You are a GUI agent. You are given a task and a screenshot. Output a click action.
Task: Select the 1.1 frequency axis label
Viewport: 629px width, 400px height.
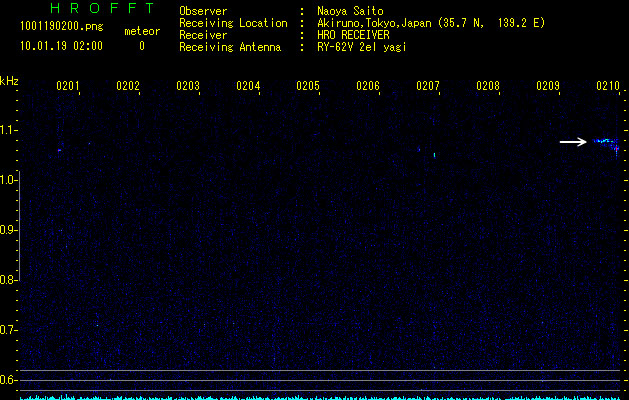pos(9,130)
